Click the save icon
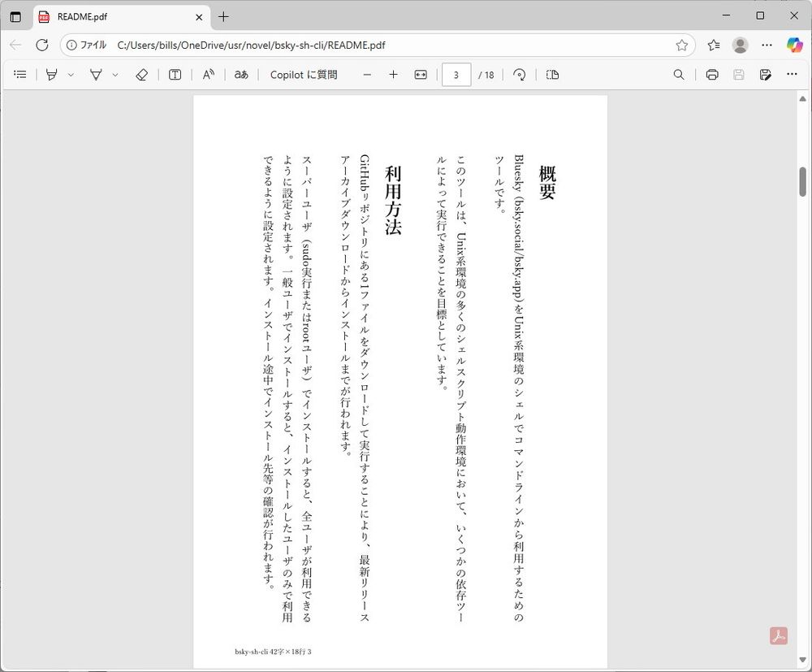The image size is (812, 672). [x=739, y=75]
